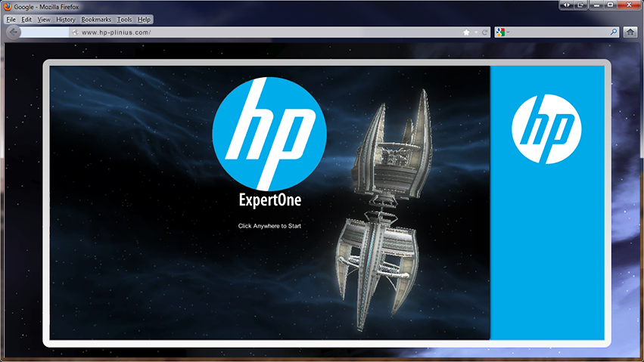Image resolution: width=644 pixels, height=362 pixels.
Task: Minimize the Firefox window
Action: (x=597, y=5)
